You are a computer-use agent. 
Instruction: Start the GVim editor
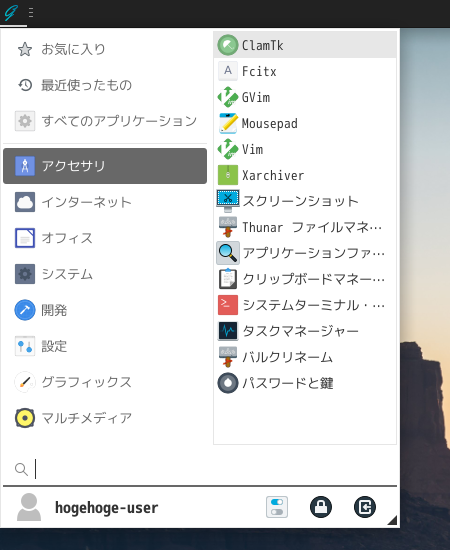[x=305, y=97]
